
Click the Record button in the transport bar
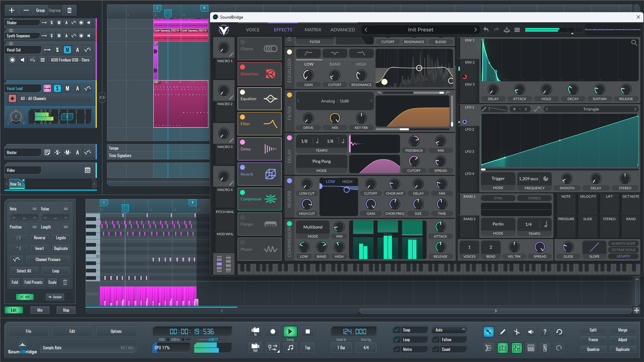pos(273,331)
